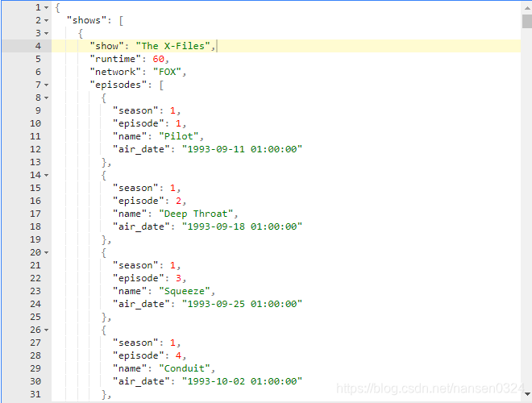Click episode number value 1 on line 10

(178, 123)
